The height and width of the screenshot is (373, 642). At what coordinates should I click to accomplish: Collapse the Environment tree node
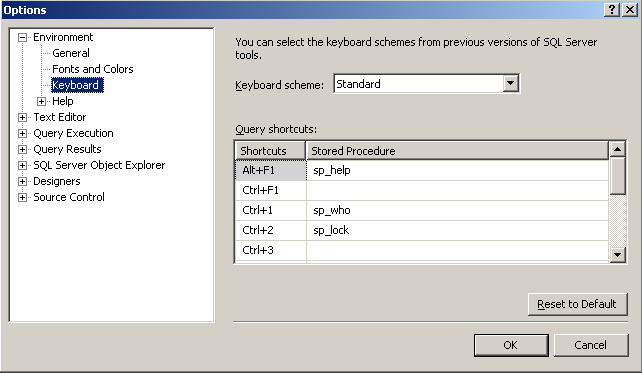point(23,38)
